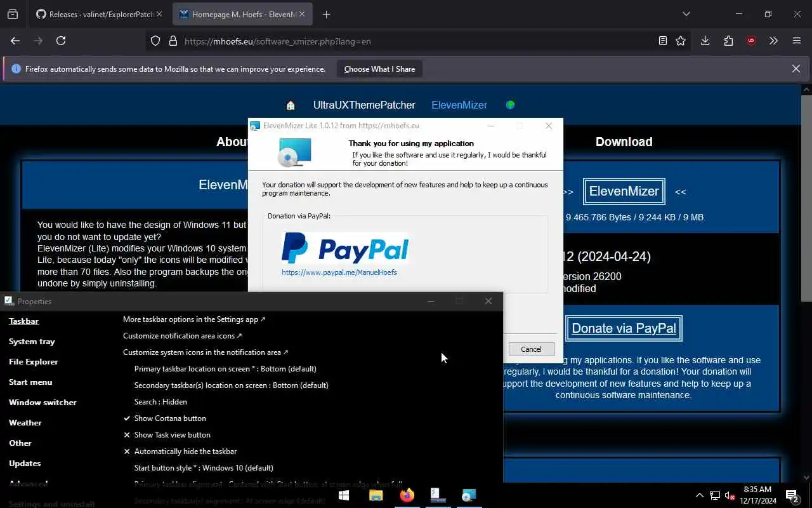The height and width of the screenshot is (508, 812).
Task: Change Start button style setting
Action: [x=204, y=468]
